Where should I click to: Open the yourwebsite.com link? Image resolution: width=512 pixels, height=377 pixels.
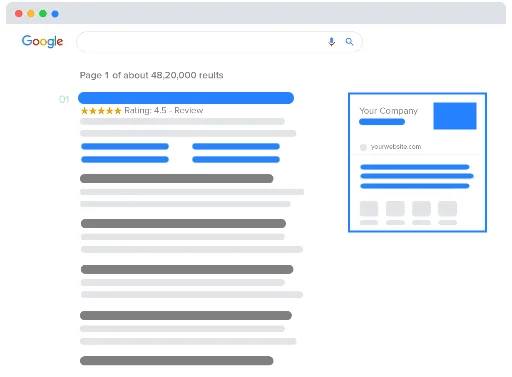tap(396, 147)
